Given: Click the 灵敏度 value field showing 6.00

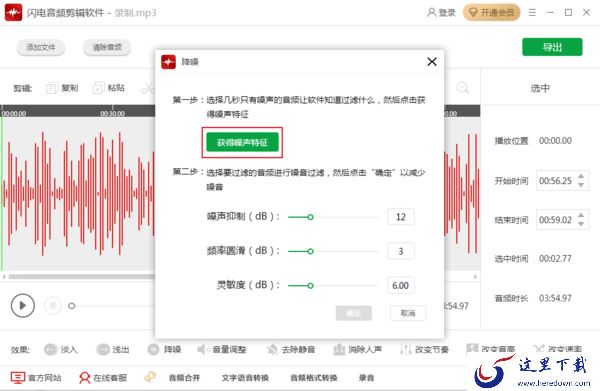Looking at the screenshot, I should [x=401, y=285].
